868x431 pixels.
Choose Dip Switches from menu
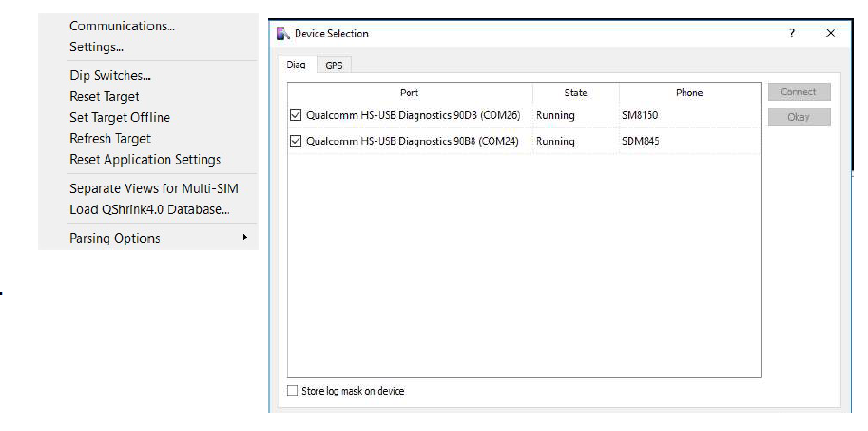click(x=109, y=76)
